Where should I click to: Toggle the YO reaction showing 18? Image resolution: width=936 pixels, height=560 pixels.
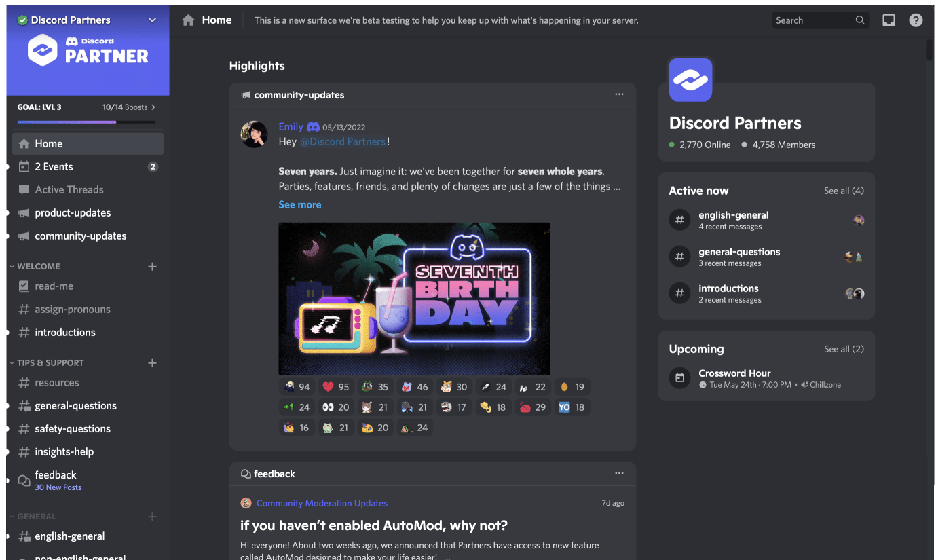[572, 407]
